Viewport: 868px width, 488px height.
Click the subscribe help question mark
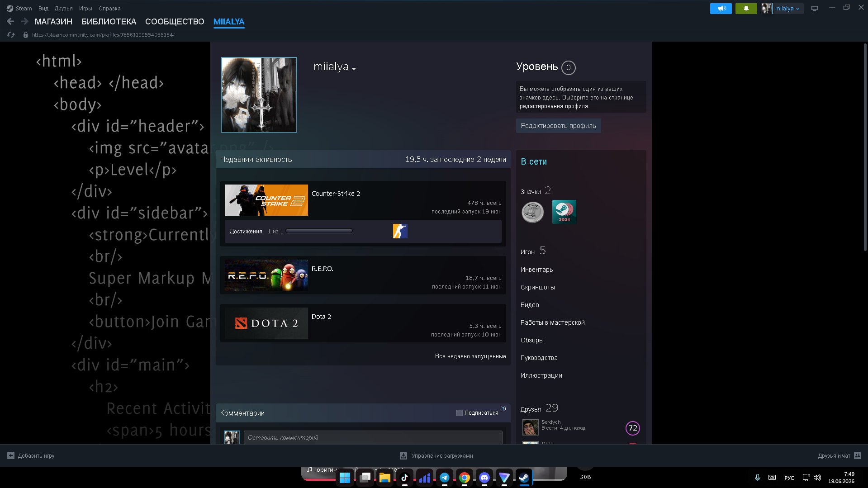pos(503,409)
